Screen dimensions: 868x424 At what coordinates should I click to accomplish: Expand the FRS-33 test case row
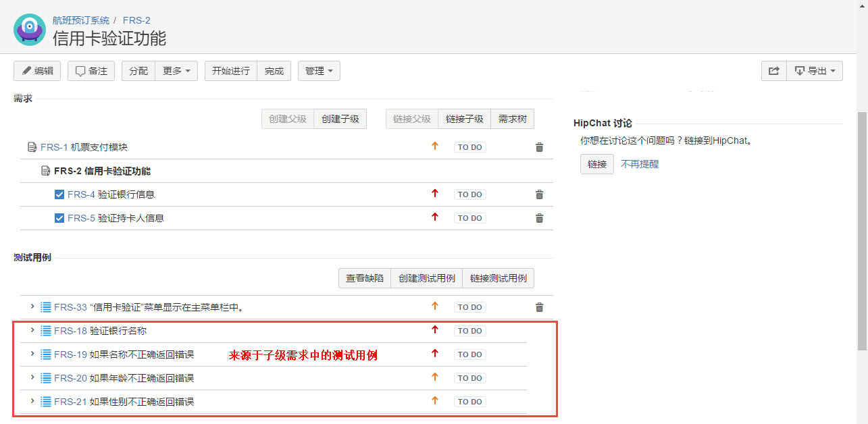tap(32, 307)
